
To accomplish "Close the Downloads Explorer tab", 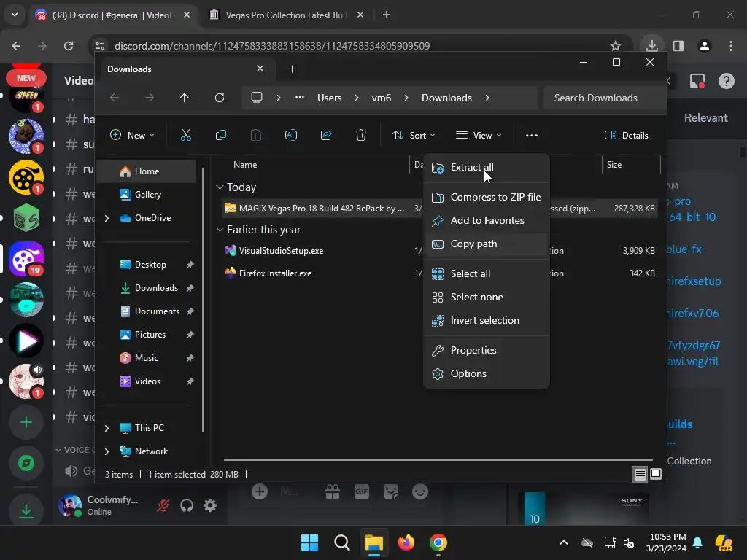I will (x=260, y=69).
